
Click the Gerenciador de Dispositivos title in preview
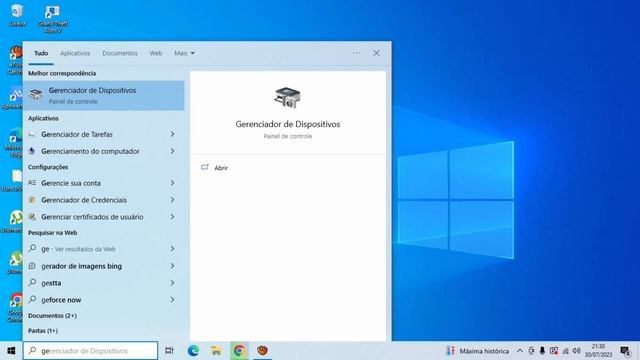click(287, 124)
